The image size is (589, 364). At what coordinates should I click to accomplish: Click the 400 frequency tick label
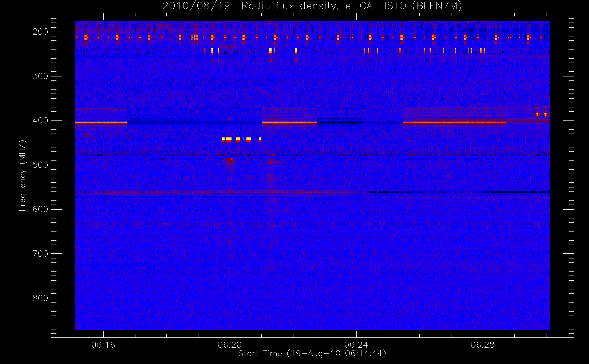coord(40,120)
